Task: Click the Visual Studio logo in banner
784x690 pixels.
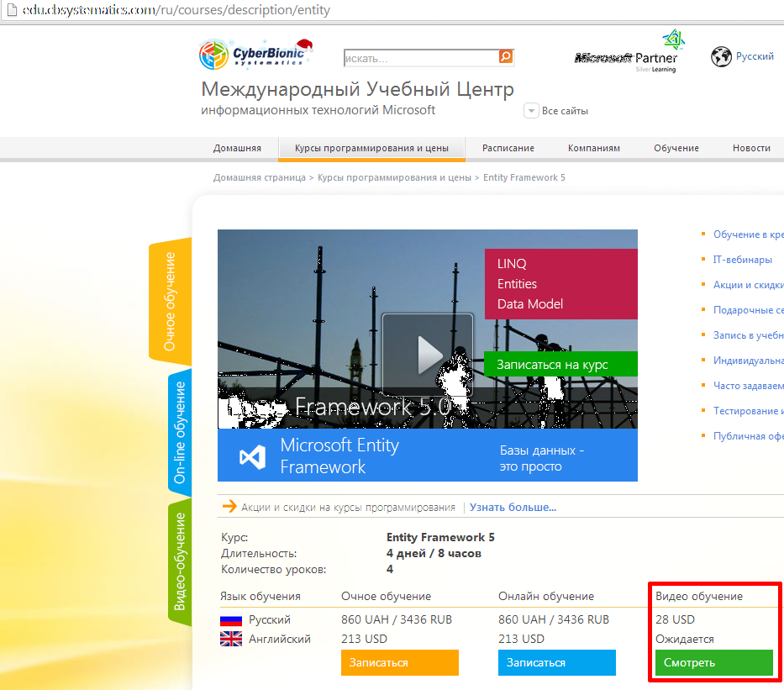Action: pos(252,456)
